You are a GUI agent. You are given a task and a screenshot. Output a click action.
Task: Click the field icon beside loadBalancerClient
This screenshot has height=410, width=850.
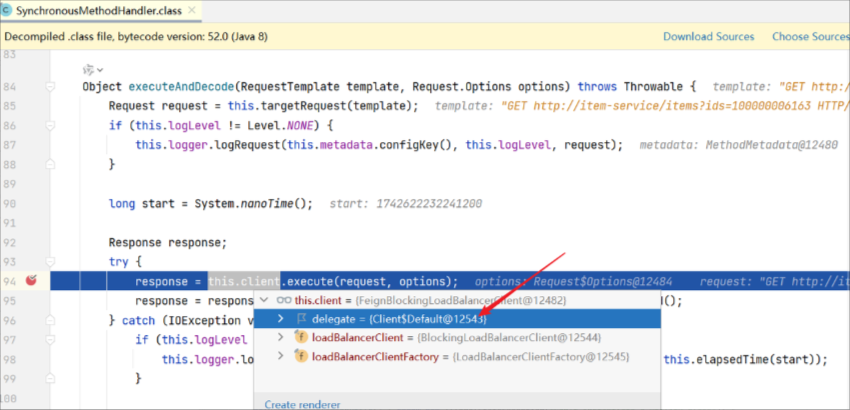[x=301, y=337]
